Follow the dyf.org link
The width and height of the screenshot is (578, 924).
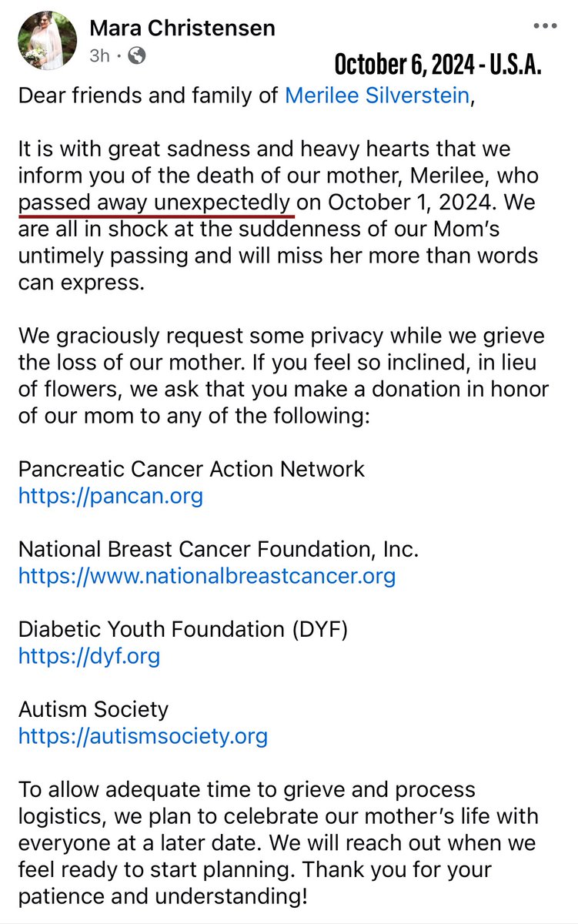[89, 656]
